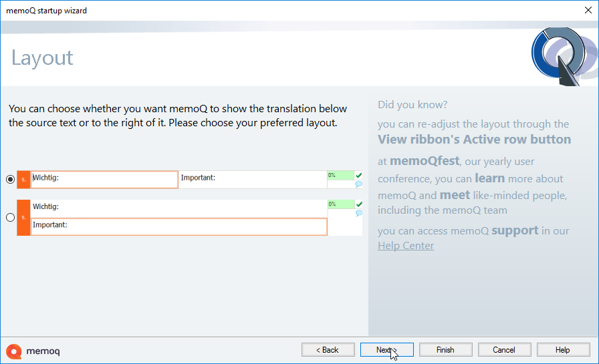The image size is (599, 364).
Task: Go back with the Back button
Action: click(328, 350)
